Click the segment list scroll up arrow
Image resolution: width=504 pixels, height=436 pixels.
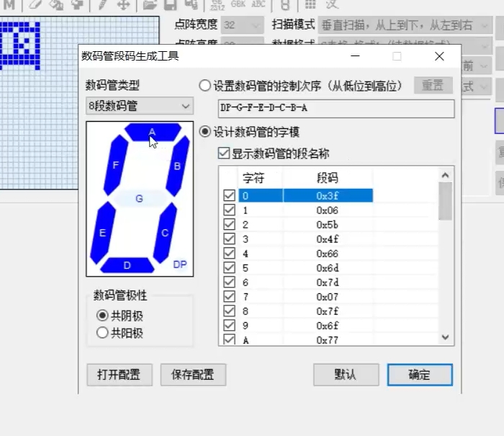(x=445, y=175)
